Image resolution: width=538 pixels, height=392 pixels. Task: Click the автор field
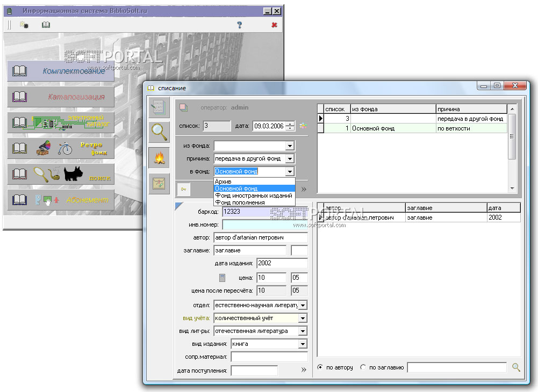click(261, 237)
